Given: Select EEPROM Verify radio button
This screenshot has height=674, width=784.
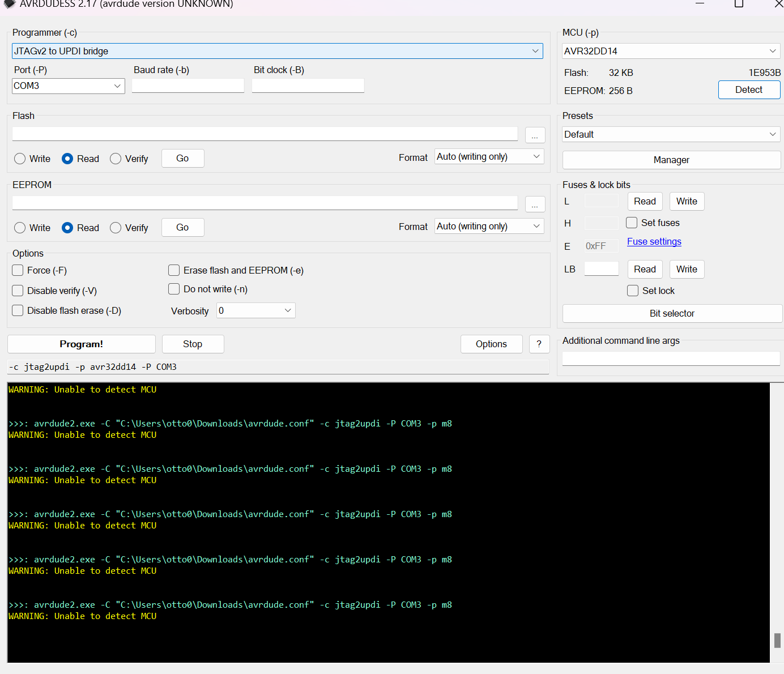Looking at the screenshot, I should tap(116, 228).
